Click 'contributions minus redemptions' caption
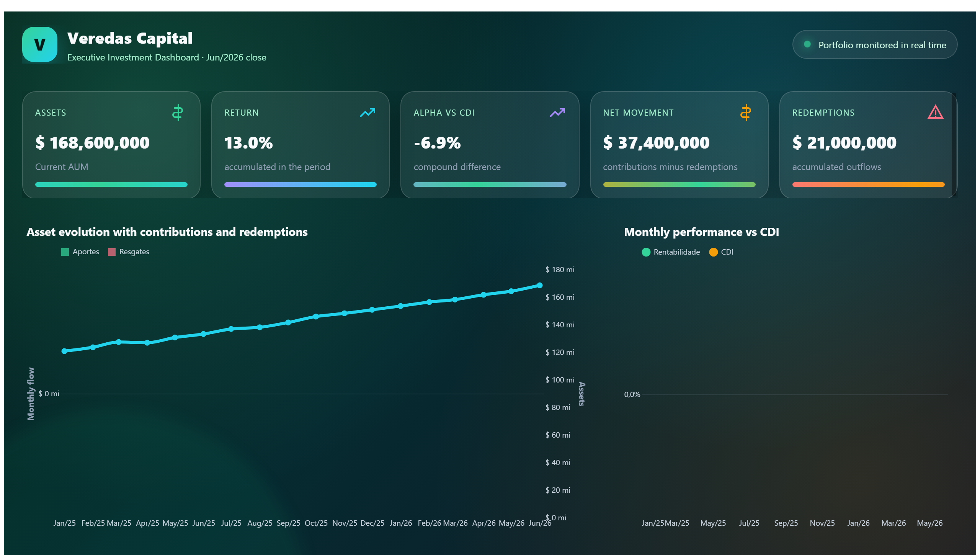The height and width of the screenshot is (559, 980). [670, 167]
